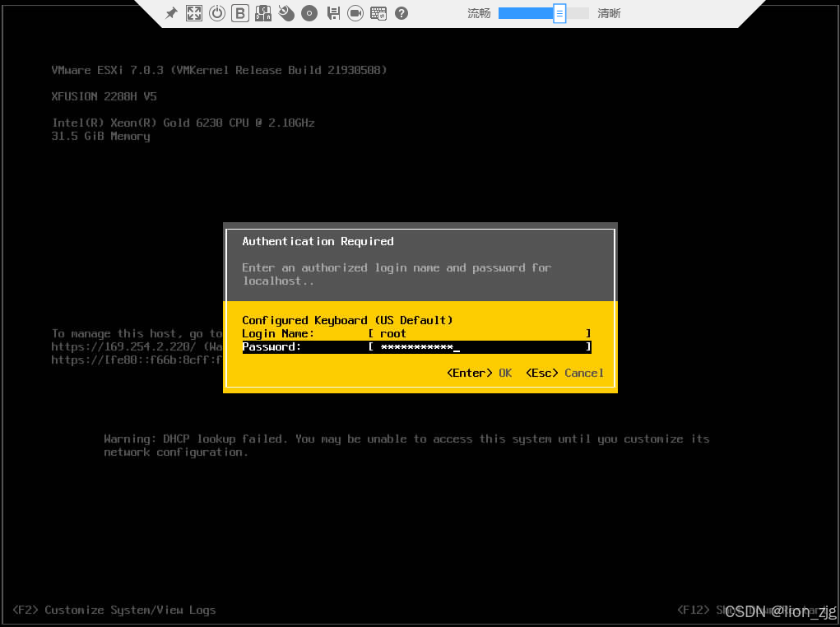Open the boot options (B) icon
Viewport: 840px width, 627px height.
click(x=240, y=13)
